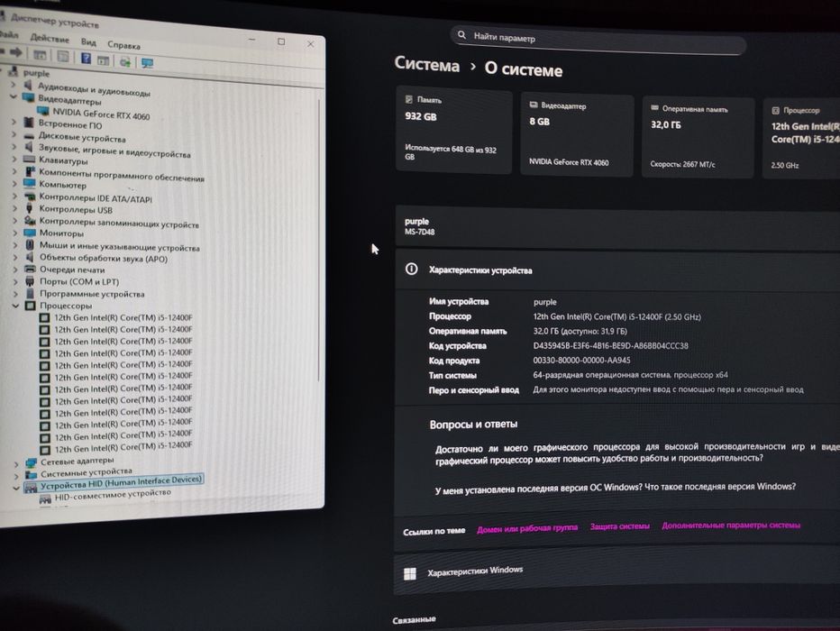This screenshot has height=631, width=840.
Task: Open the Справка menu
Action: pyautogui.click(x=123, y=45)
